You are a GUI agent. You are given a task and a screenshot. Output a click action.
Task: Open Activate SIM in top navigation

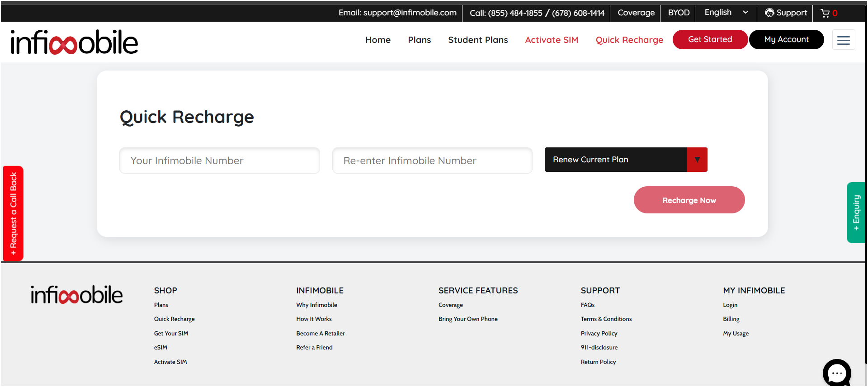(x=552, y=40)
